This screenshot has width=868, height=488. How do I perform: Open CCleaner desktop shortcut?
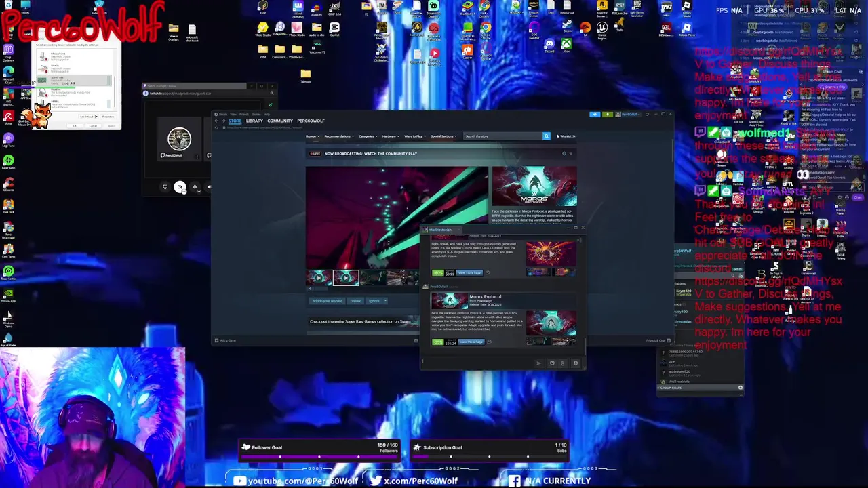[8, 184]
